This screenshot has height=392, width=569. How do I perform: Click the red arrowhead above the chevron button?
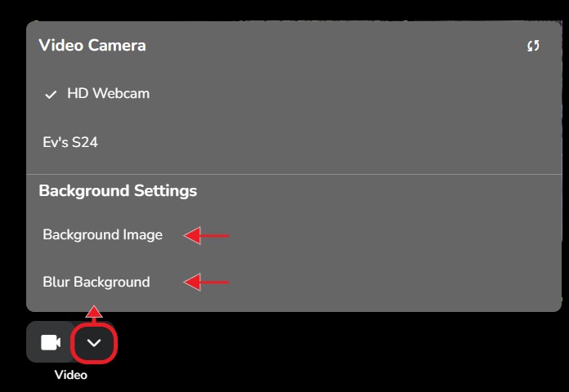95,311
